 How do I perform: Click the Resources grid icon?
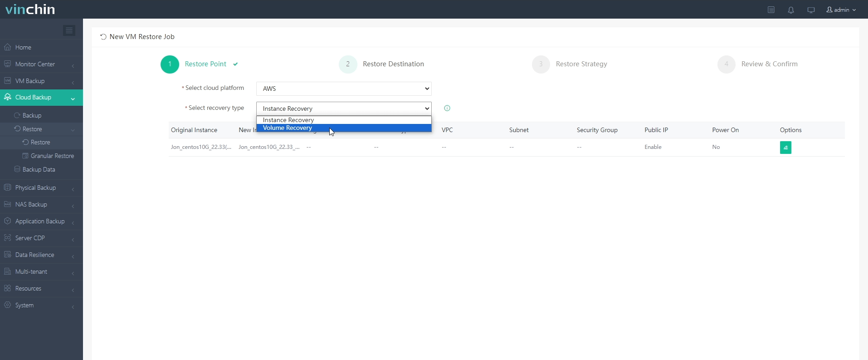pyautogui.click(x=7, y=288)
